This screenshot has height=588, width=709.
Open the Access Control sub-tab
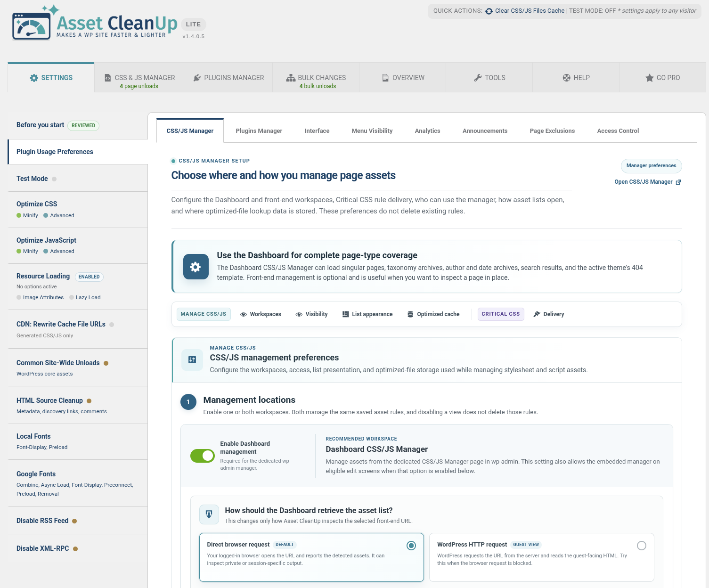pos(618,131)
